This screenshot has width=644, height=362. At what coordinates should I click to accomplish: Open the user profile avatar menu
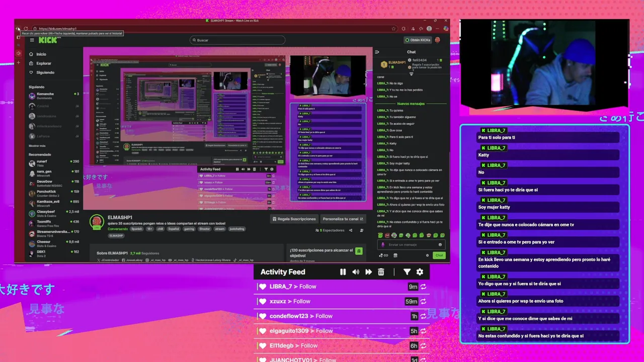point(438,40)
